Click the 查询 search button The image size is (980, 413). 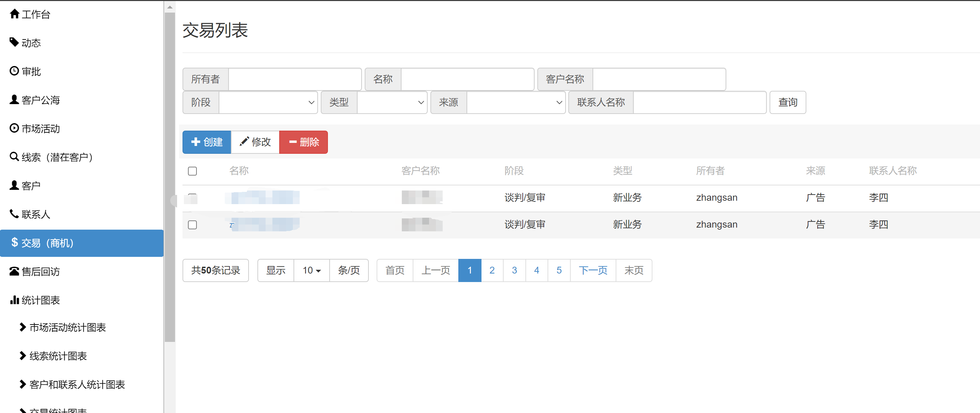point(788,102)
